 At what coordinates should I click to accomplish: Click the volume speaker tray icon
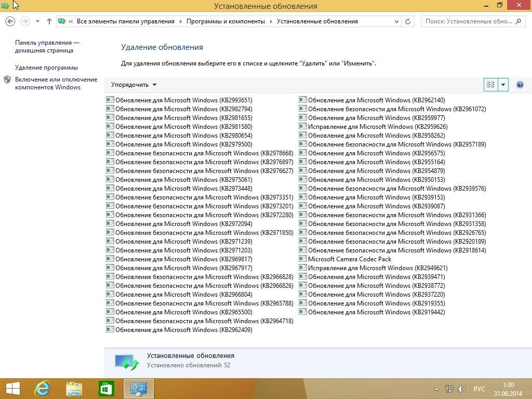pyautogui.click(x=461, y=389)
